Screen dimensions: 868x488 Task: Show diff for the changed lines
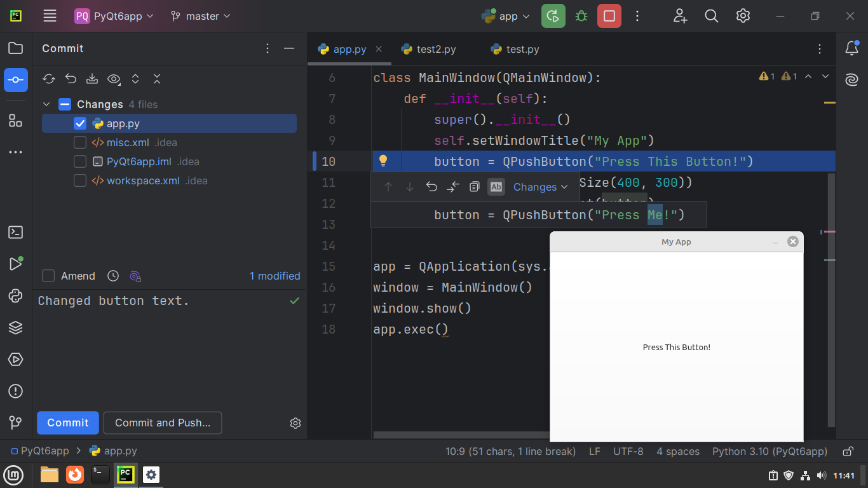[453, 187]
